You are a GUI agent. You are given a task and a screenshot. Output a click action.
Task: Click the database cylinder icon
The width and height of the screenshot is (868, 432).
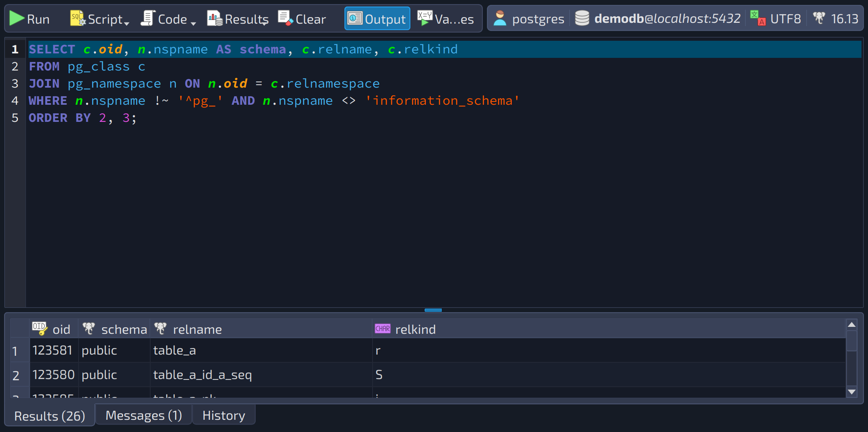[582, 18]
